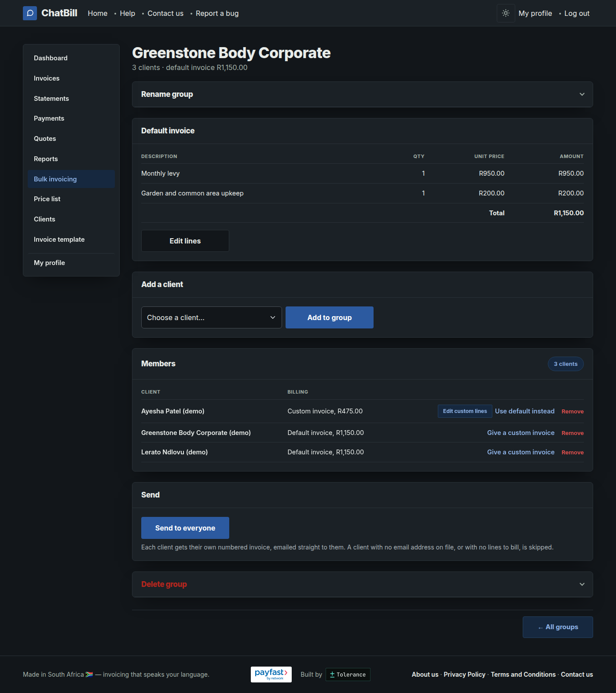Go to Reports in the sidebar
The width and height of the screenshot is (616, 693).
click(x=71, y=159)
